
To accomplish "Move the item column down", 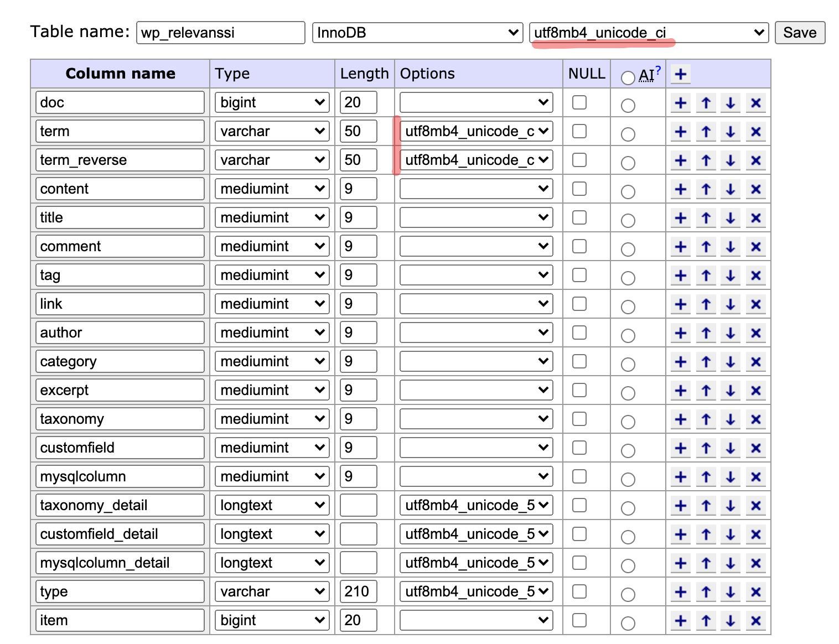I will coord(731,621).
